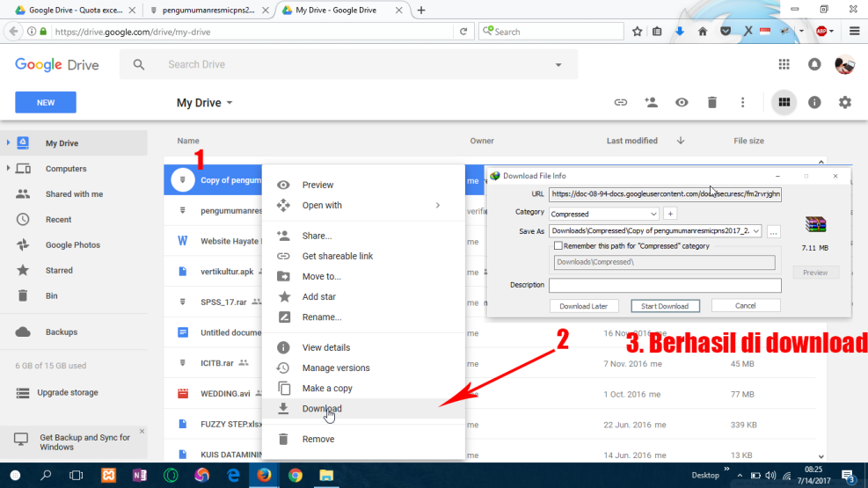Choose Share... in the context menu
868x488 pixels.
pyautogui.click(x=363, y=236)
